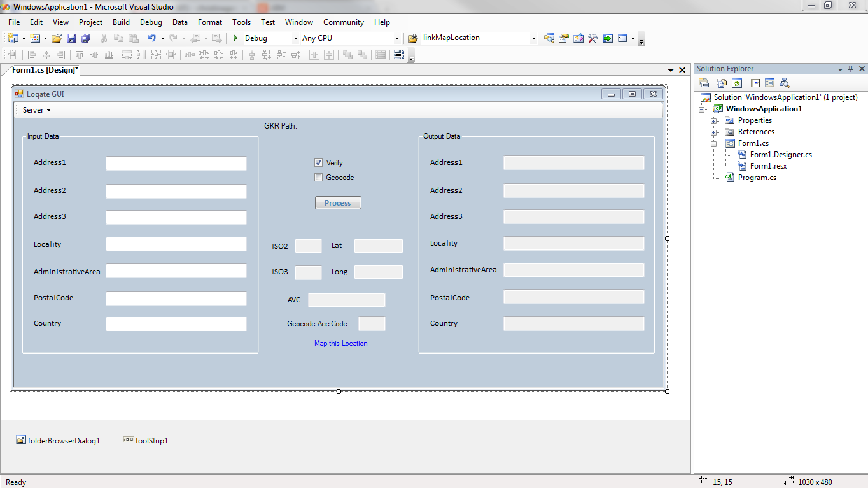The image size is (868, 488).
Task: Open the Toolbox hammer-and-wrench icon
Action: pos(592,38)
